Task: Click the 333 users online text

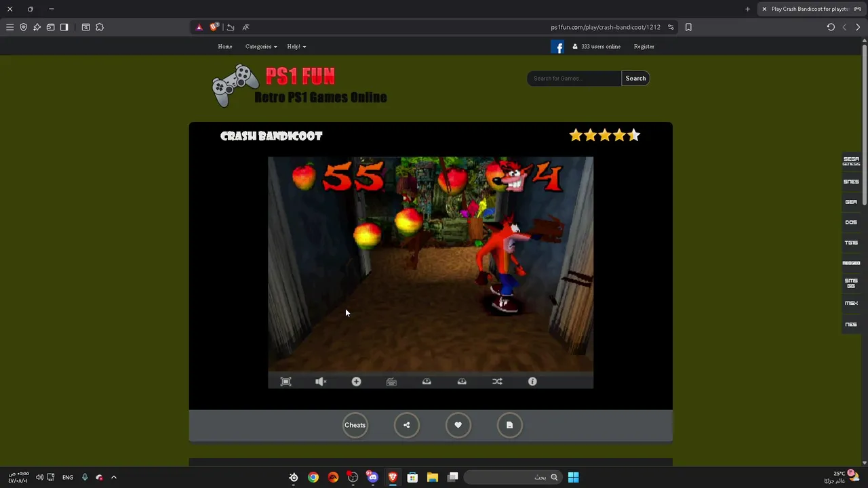Action: (601, 47)
